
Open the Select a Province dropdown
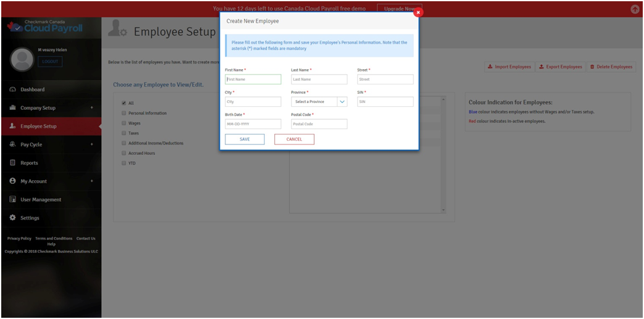click(319, 102)
